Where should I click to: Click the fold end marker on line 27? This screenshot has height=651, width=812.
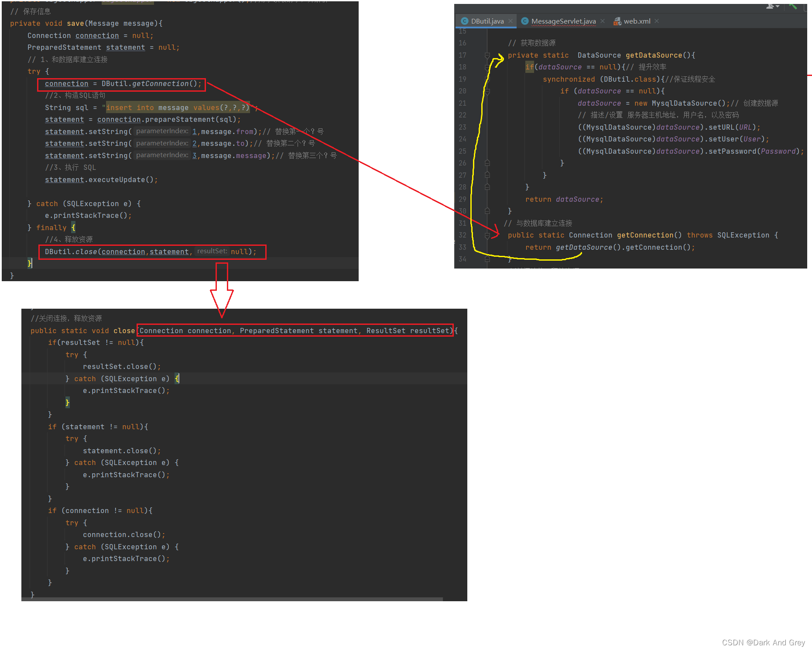click(487, 175)
